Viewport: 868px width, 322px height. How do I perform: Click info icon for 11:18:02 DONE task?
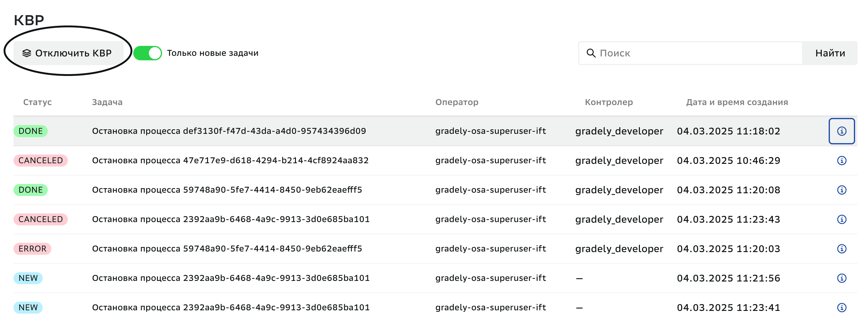point(841,131)
